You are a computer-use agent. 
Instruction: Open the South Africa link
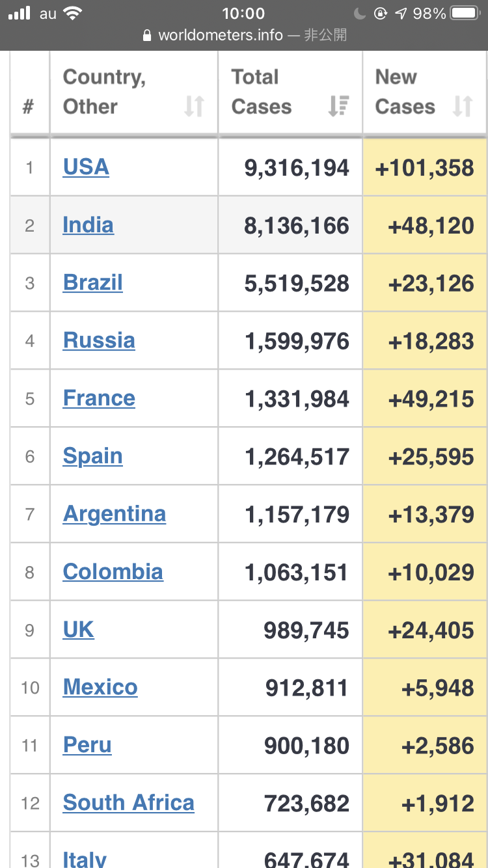click(128, 803)
